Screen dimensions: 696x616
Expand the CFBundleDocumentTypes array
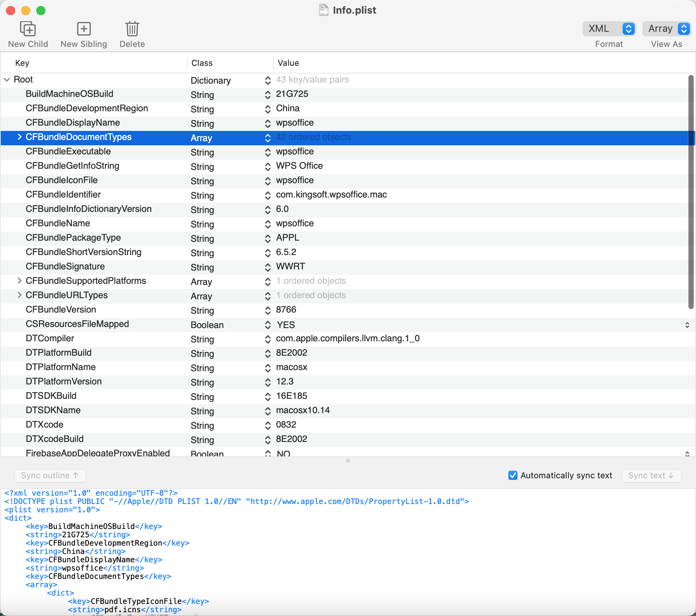(19, 137)
